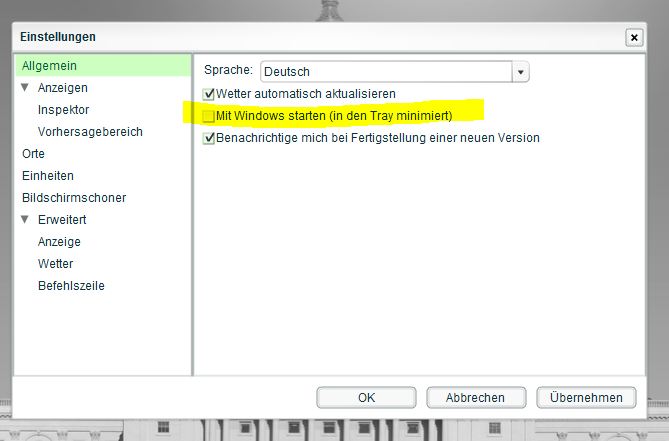Close the Einstellungen dialog
The height and width of the screenshot is (441, 669).
pyautogui.click(x=634, y=38)
